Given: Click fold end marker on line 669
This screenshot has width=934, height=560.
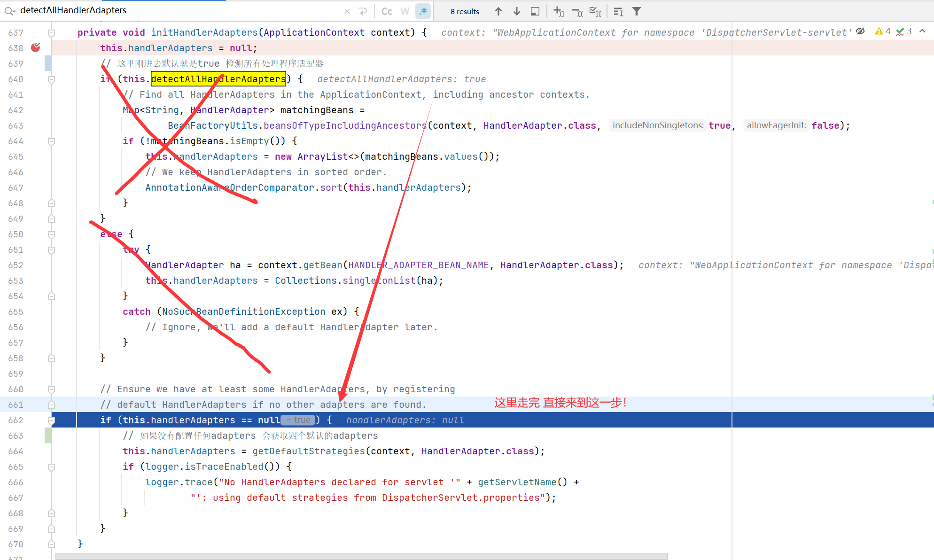Looking at the screenshot, I should (52, 529).
